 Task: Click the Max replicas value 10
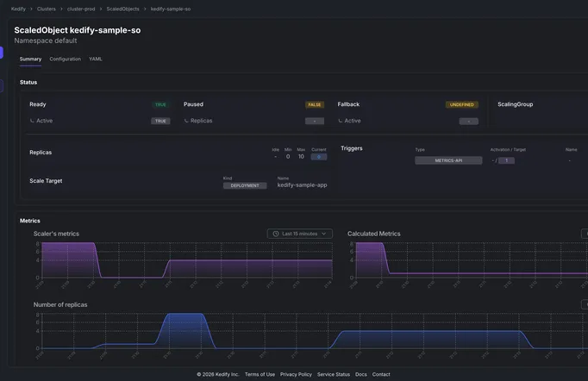301,157
